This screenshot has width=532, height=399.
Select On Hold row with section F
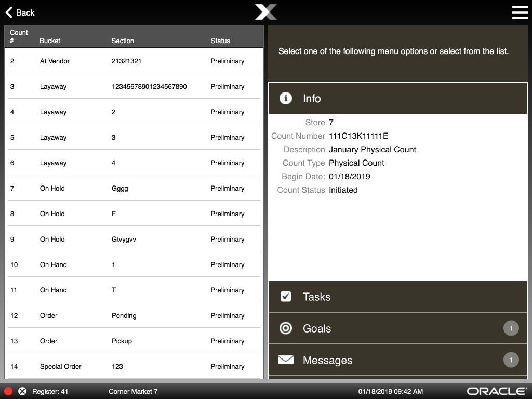pyautogui.click(x=134, y=213)
